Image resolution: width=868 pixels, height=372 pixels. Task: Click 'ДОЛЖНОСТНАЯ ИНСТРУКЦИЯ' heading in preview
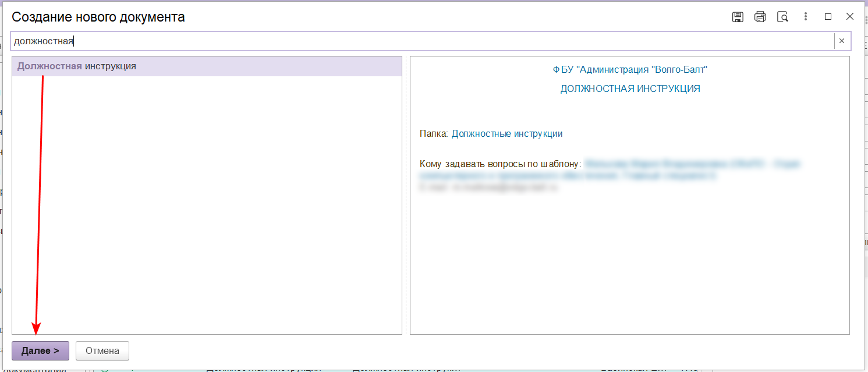coord(630,89)
